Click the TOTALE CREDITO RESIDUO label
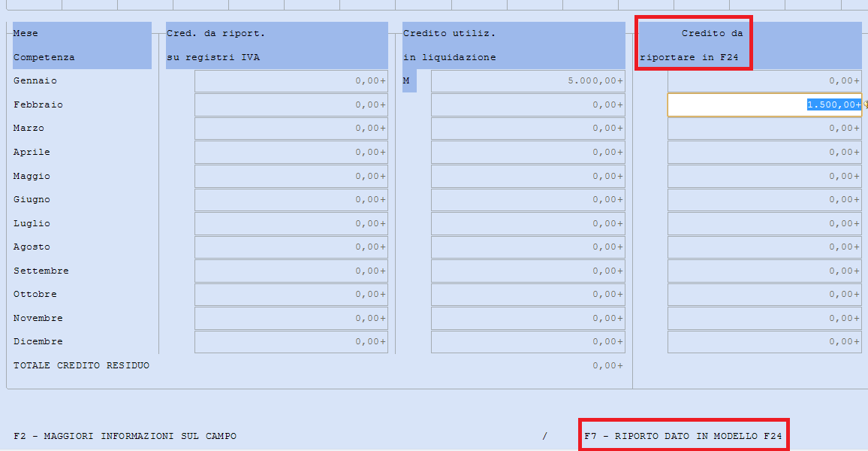Screen dimensions: 868x451 click(x=81, y=365)
